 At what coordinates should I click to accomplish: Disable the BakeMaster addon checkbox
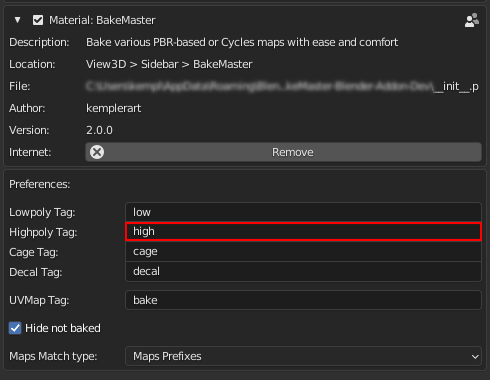pyautogui.click(x=38, y=20)
